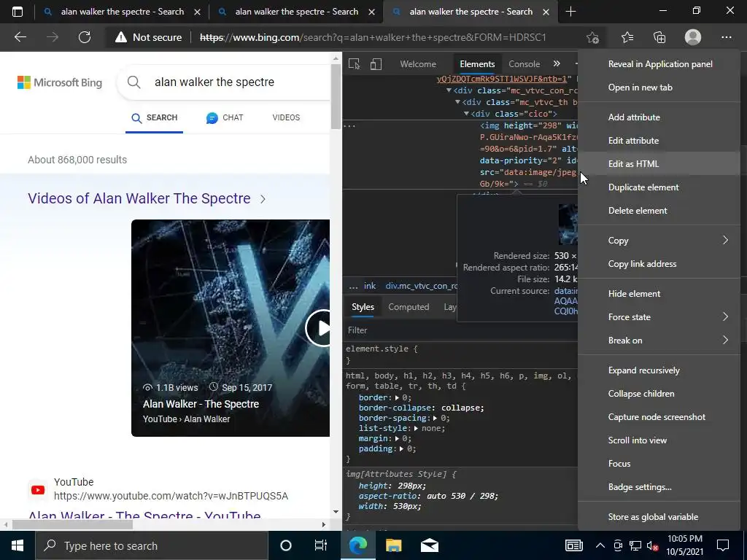
Task: Open the Windows Start menu
Action: coord(18,545)
